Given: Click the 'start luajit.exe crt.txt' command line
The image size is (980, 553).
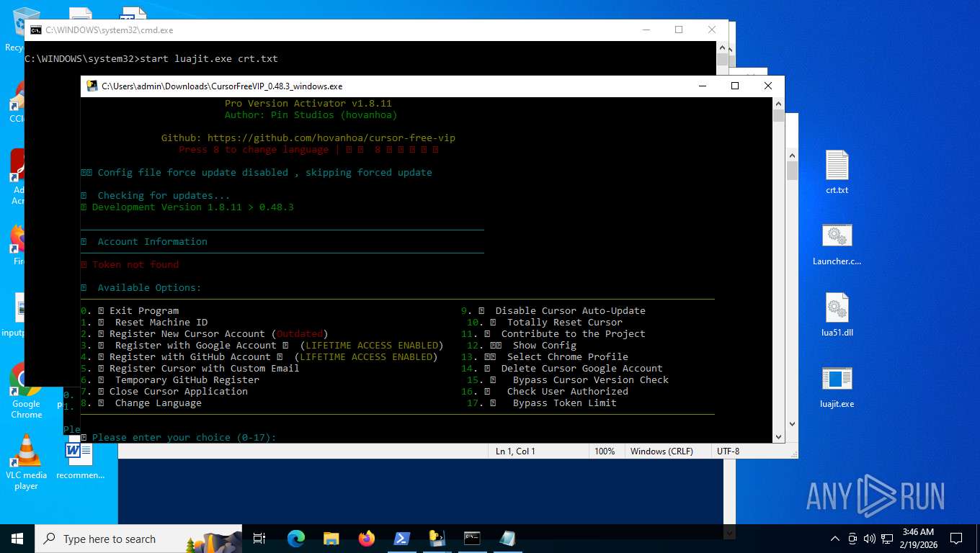Looking at the screenshot, I should [209, 59].
